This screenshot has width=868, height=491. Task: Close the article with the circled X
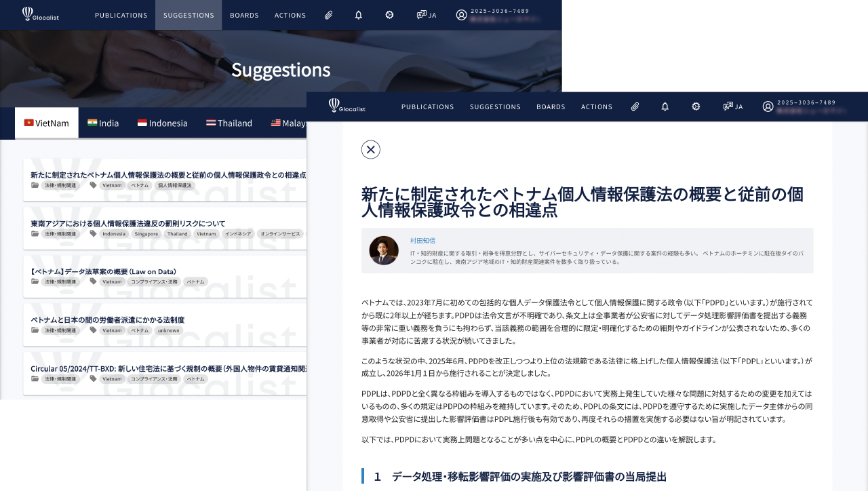pos(371,149)
